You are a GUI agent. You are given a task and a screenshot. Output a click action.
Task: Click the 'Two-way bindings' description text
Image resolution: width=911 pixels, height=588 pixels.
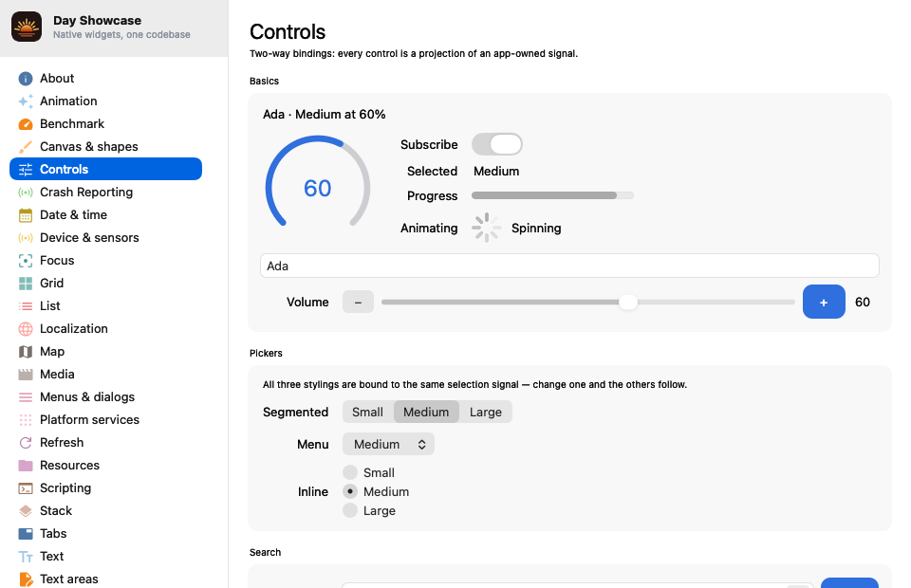pos(414,54)
